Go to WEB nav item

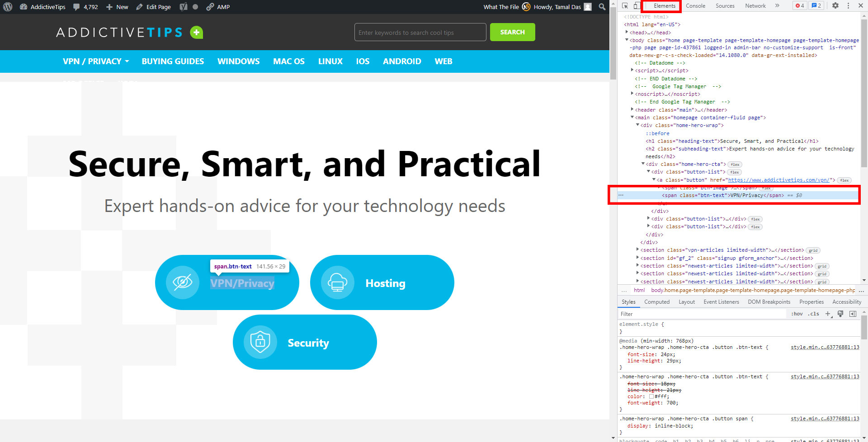[443, 61]
